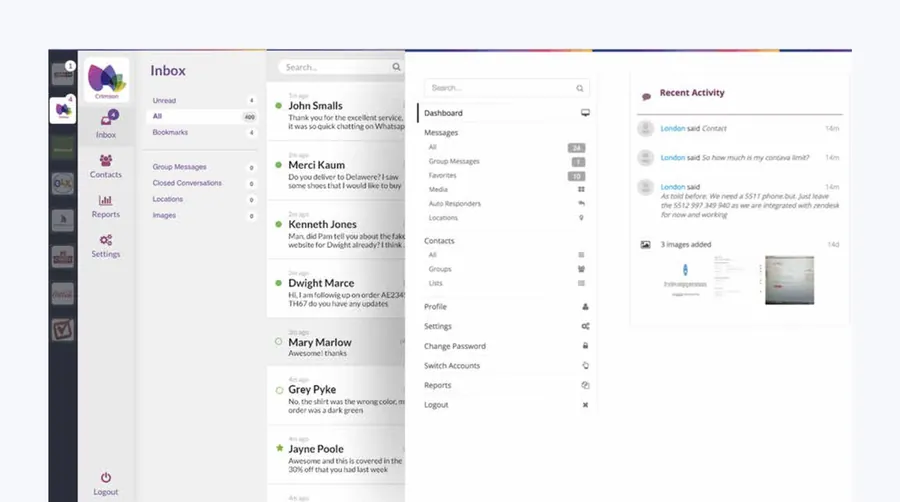Open the Grey Pyke conversation
This screenshot has height=502, width=900.
pos(336,396)
